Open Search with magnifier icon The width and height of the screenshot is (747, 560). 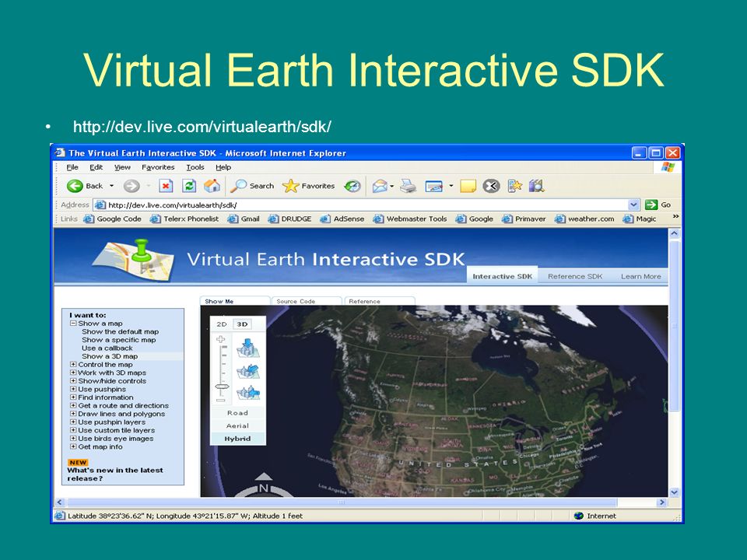(x=252, y=186)
